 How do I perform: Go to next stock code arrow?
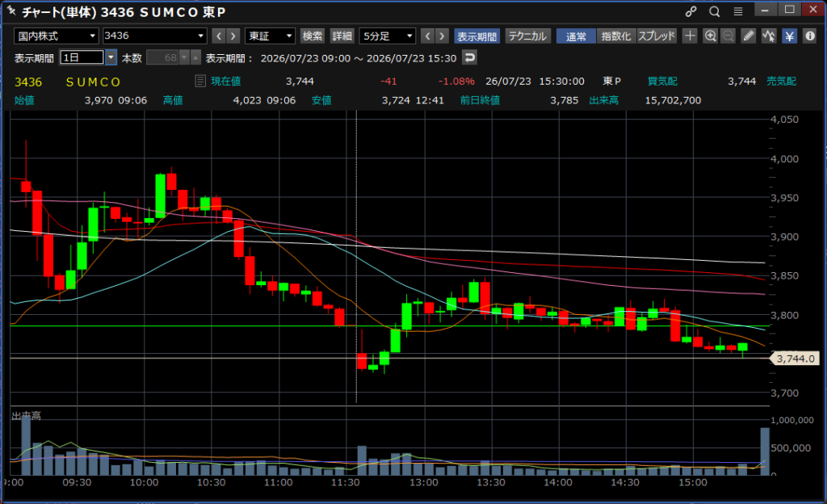click(233, 36)
